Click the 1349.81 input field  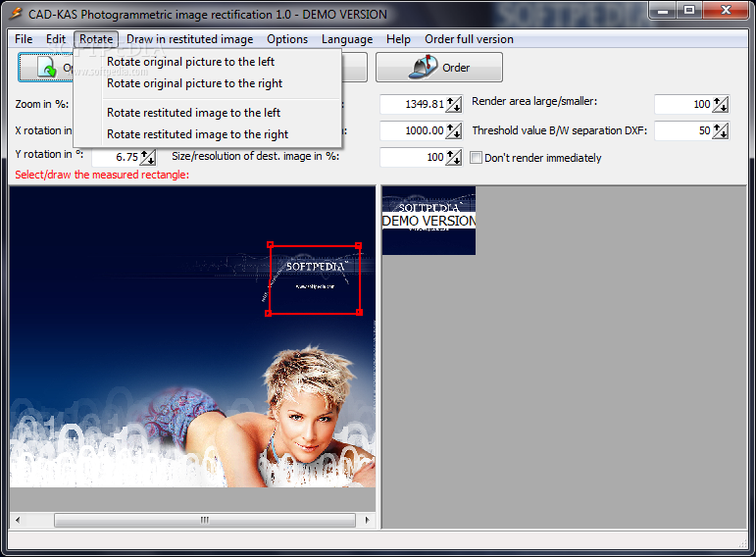(x=413, y=104)
